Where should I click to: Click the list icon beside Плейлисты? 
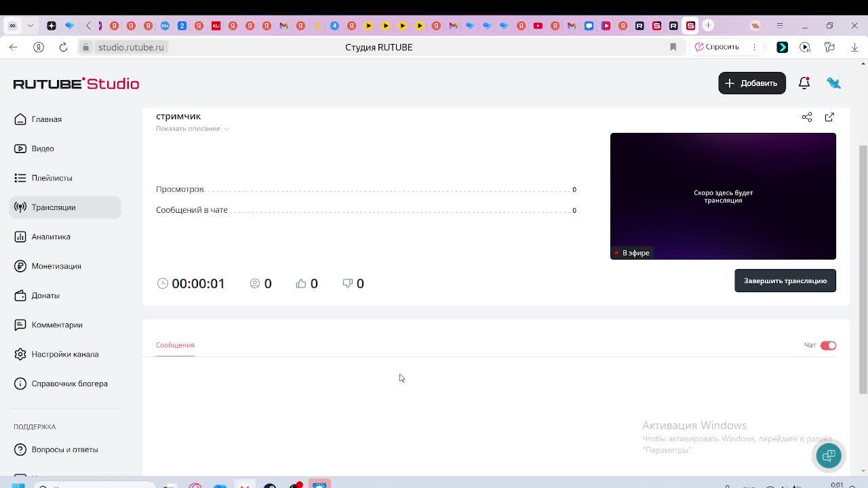click(x=20, y=178)
